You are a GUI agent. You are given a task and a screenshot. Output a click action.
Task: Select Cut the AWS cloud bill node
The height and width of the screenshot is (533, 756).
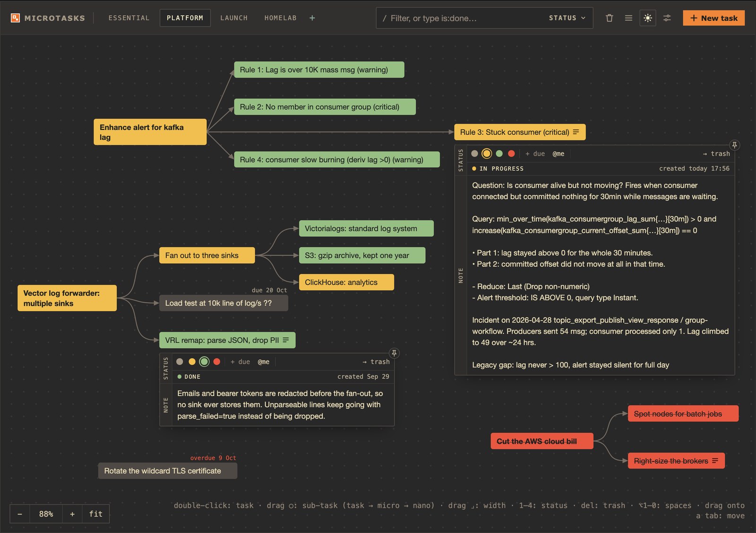[x=542, y=441]
